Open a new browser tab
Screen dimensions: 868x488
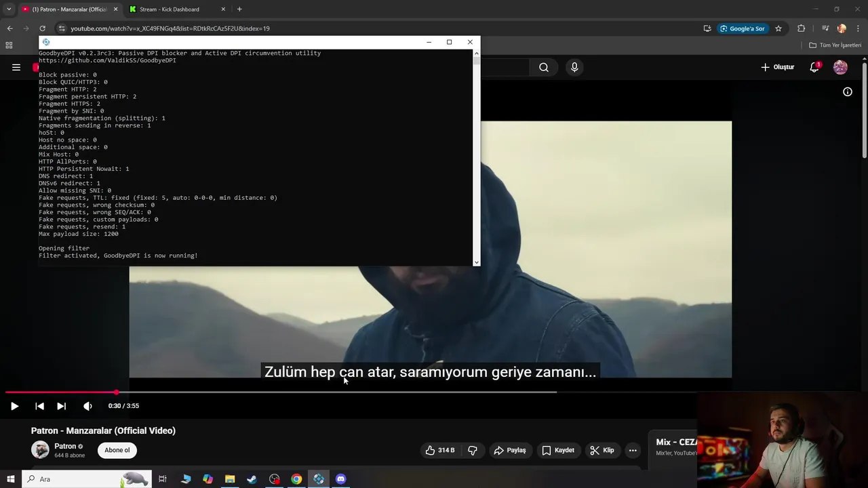(239, 9)
